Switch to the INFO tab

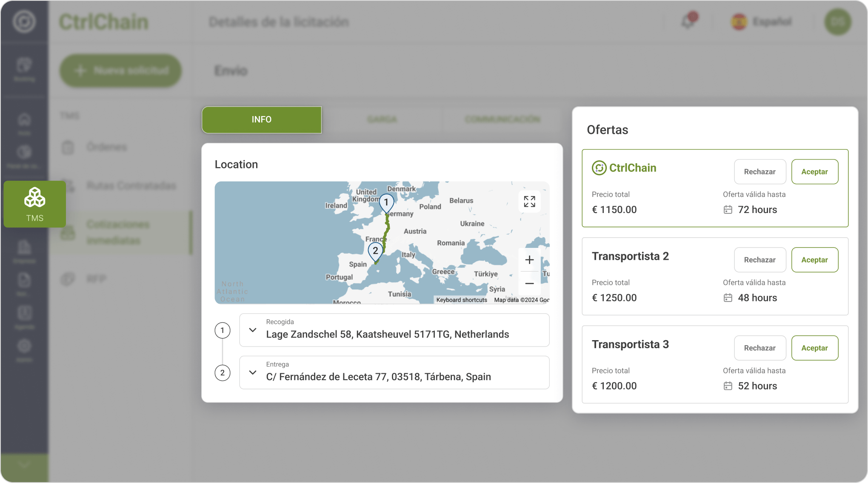click(x=262, y=119)
